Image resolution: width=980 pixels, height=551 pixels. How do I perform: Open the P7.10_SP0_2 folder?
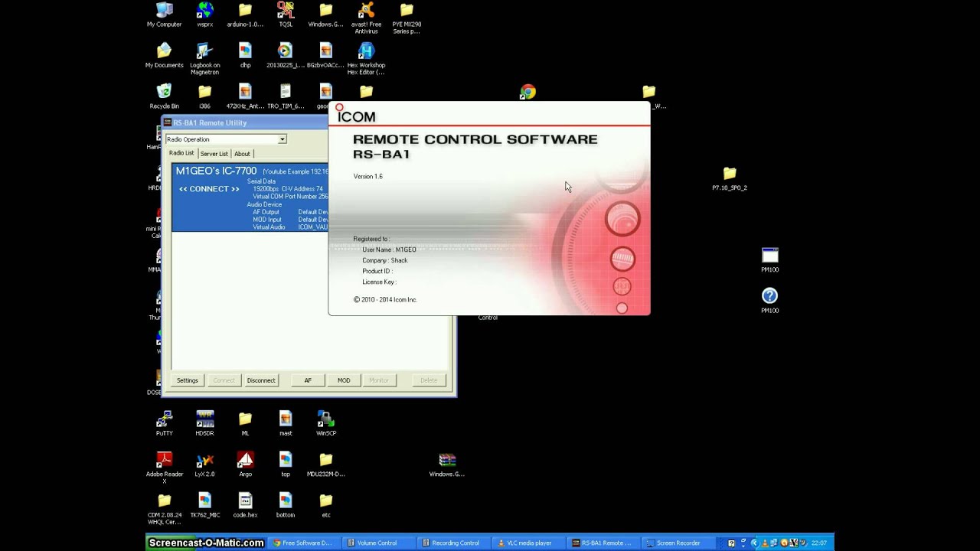point(729,178)
